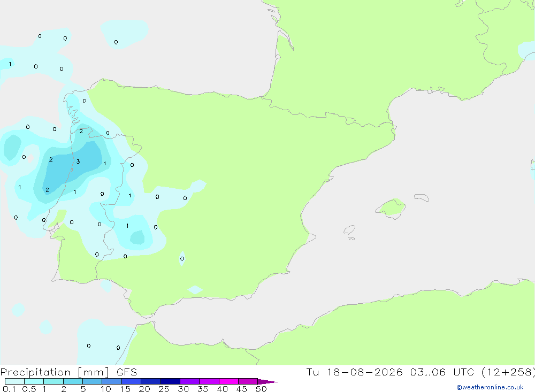Viewport: 535px width, 392px height.
Task: Choose the 25–30 mm navy legend swatch
Action: pos(170,381)
